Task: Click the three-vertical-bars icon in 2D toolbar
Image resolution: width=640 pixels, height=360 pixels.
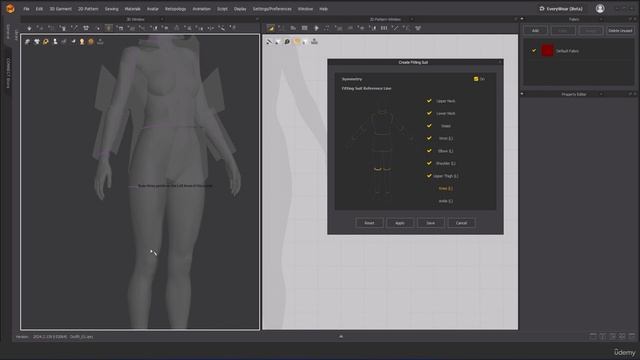Action: (x=384, y=28)
